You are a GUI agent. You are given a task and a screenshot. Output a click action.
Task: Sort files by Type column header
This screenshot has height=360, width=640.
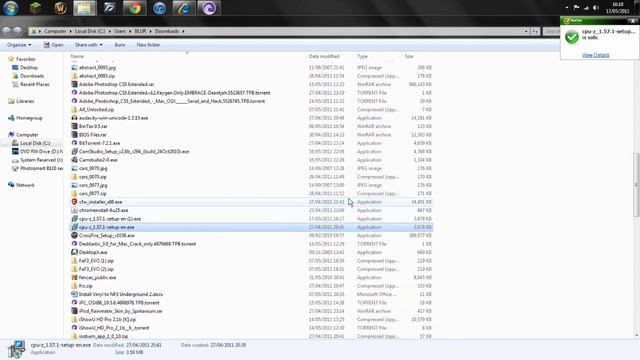pos(362,56)
